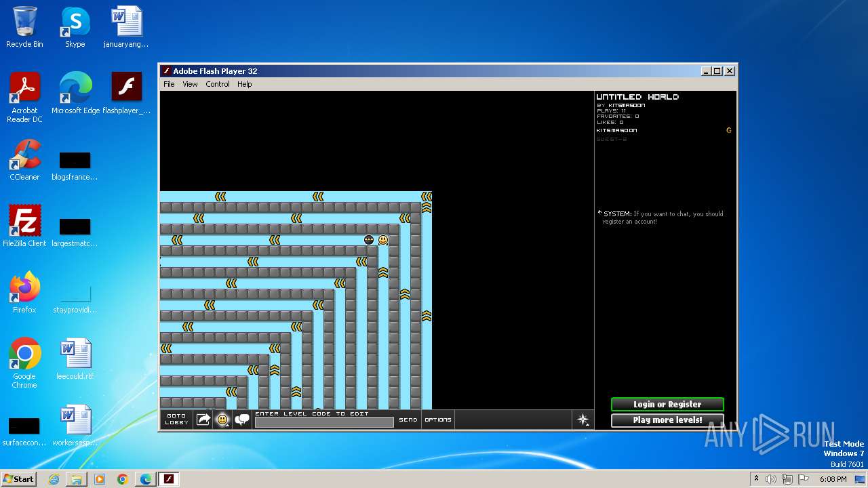This screenshot has width=868, height=488.
Task: Click kitsmasoon in the player list
Action: pos(616,130)
